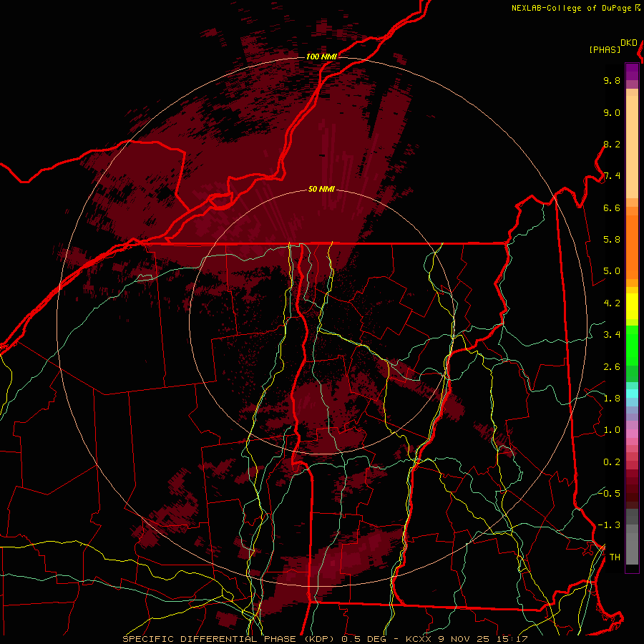Click the 0.2 scale value

(x=612, y=462)
